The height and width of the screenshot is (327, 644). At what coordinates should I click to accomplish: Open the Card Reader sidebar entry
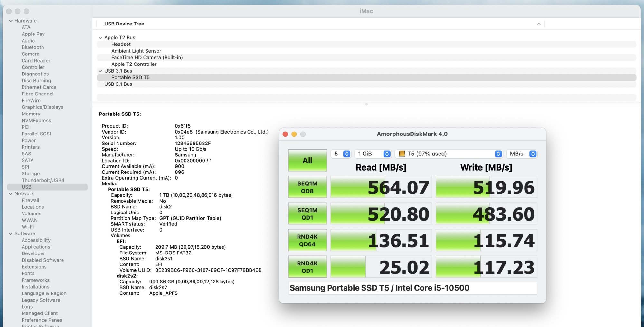click(36, 61)
